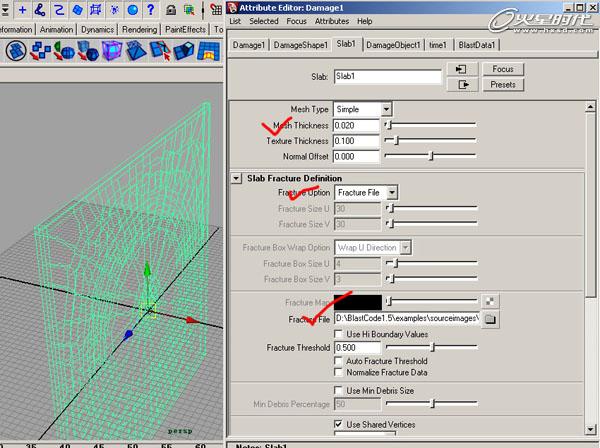Open the Help menu

pos(365,21)
